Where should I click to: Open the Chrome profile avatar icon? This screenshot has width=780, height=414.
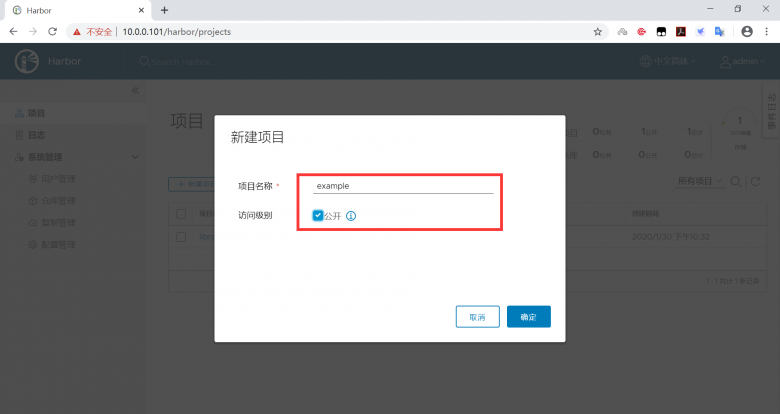[747, 31]
